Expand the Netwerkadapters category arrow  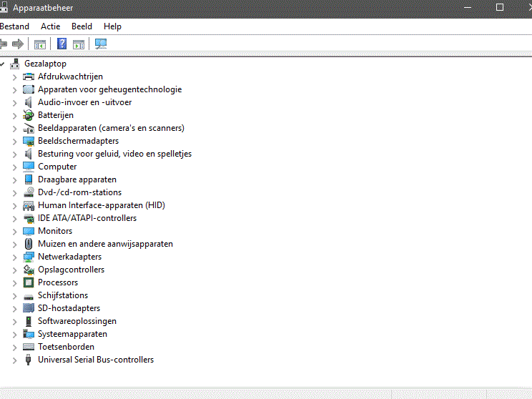click(x=14, y=257)
